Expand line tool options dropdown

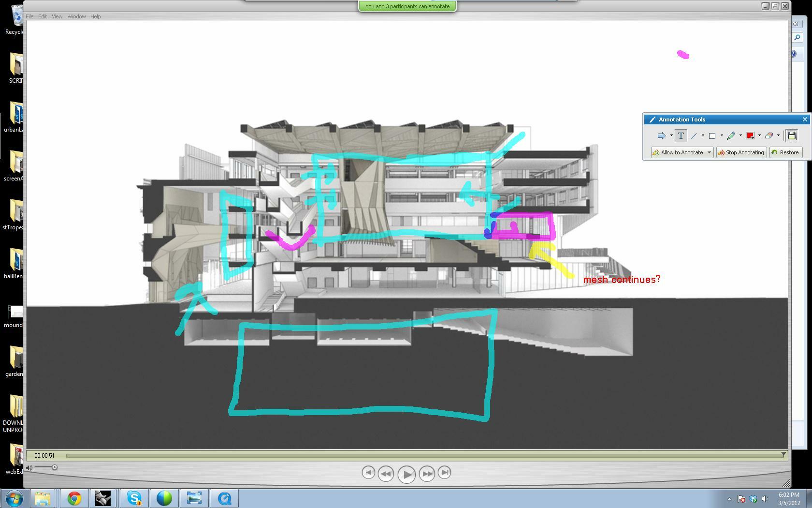click(x=703, y=136)
